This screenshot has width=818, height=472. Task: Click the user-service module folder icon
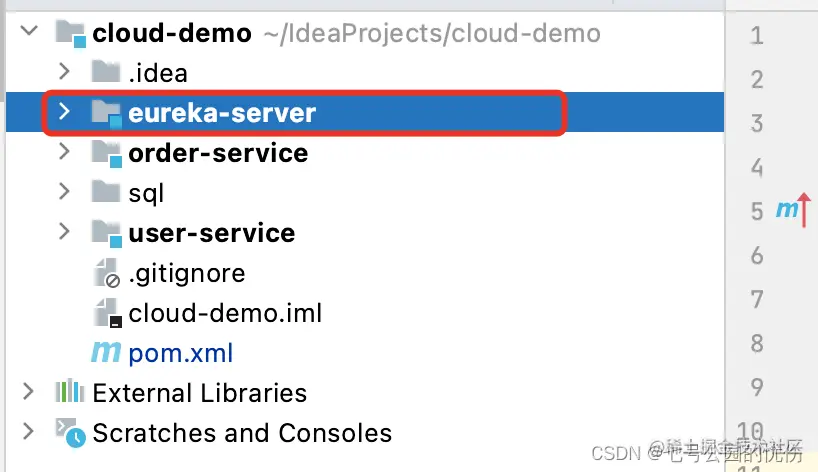tap(107, 233)
